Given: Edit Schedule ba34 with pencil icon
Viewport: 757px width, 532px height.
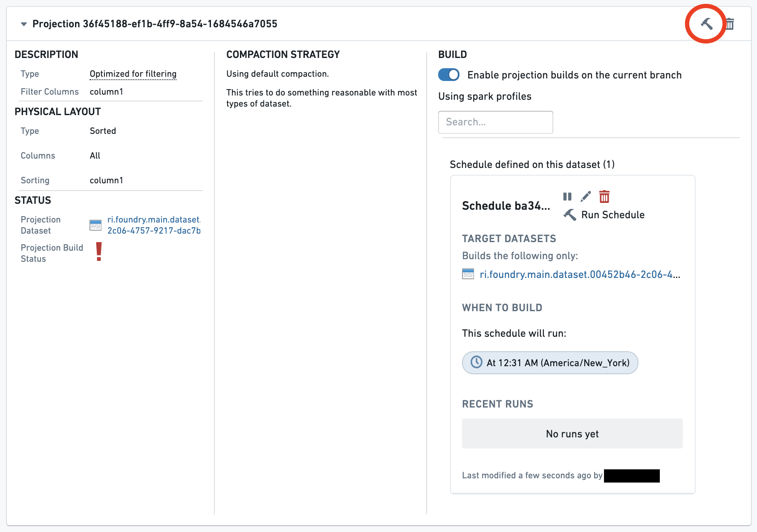Looking at the screenshot, I should [x=586, y=197].
